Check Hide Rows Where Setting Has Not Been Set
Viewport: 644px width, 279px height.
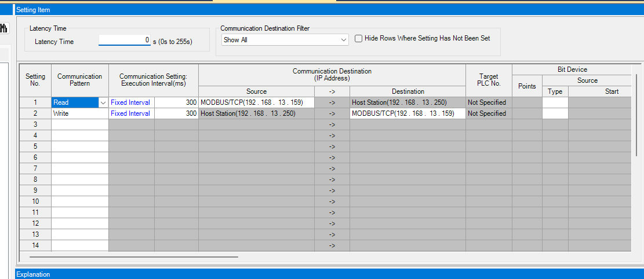click(422, 39)
